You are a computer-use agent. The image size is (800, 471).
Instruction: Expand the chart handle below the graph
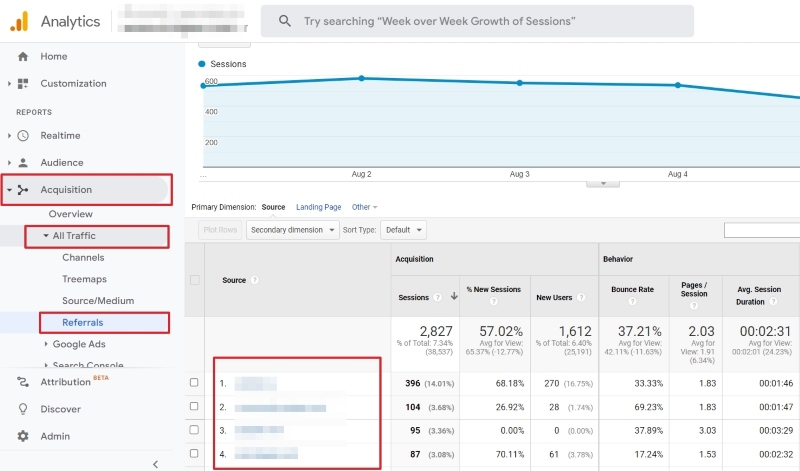click(603, 184)
